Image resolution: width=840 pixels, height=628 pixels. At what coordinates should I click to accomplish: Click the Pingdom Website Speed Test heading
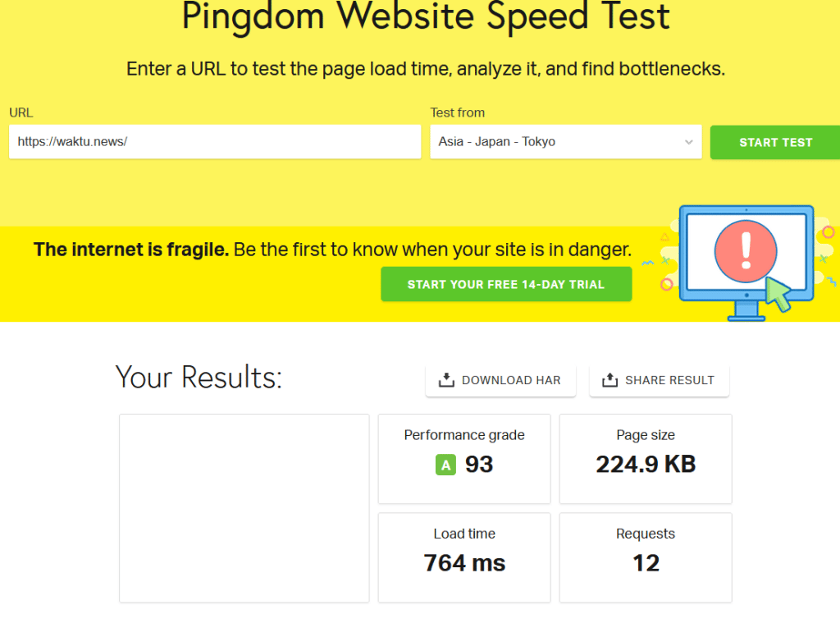pyautogui.click(x=426, y=16)
